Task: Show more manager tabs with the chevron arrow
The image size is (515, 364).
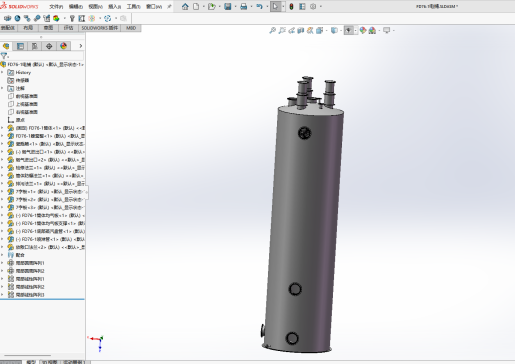Action: (x=81, y=46)
